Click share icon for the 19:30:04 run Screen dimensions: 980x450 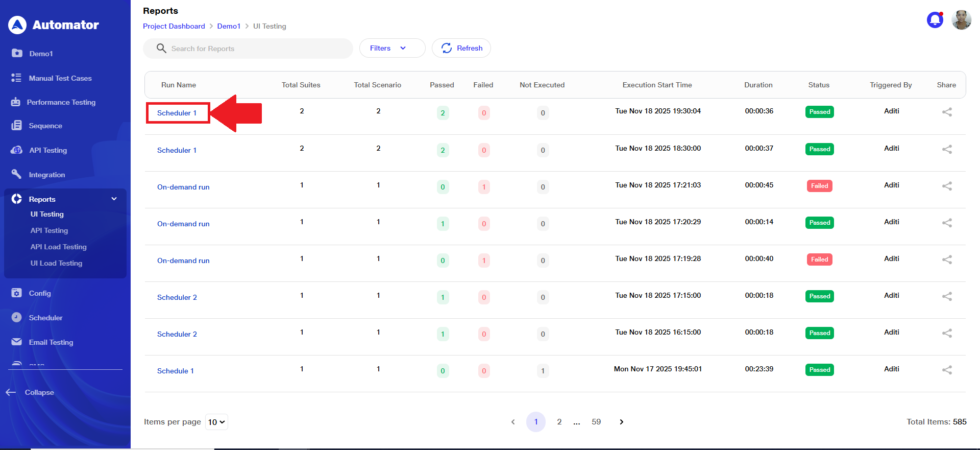[947, 112]
